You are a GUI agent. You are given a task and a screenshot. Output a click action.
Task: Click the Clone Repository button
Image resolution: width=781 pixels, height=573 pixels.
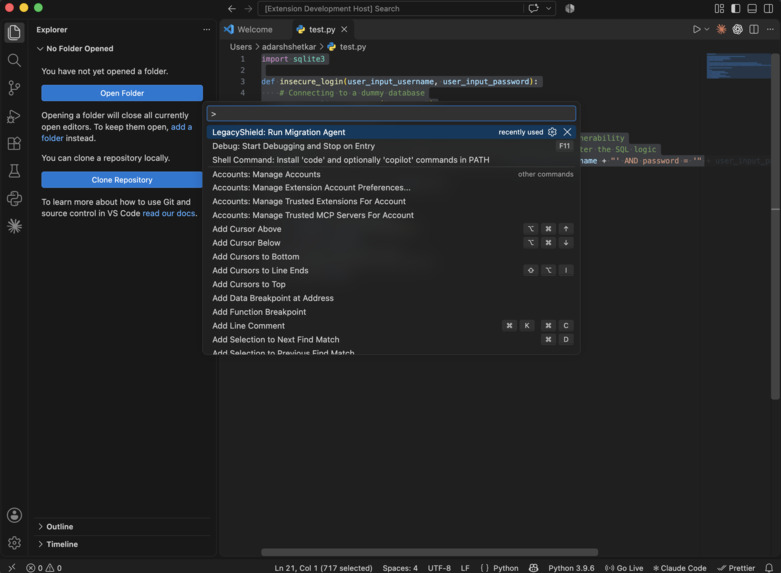coord(122,180)
